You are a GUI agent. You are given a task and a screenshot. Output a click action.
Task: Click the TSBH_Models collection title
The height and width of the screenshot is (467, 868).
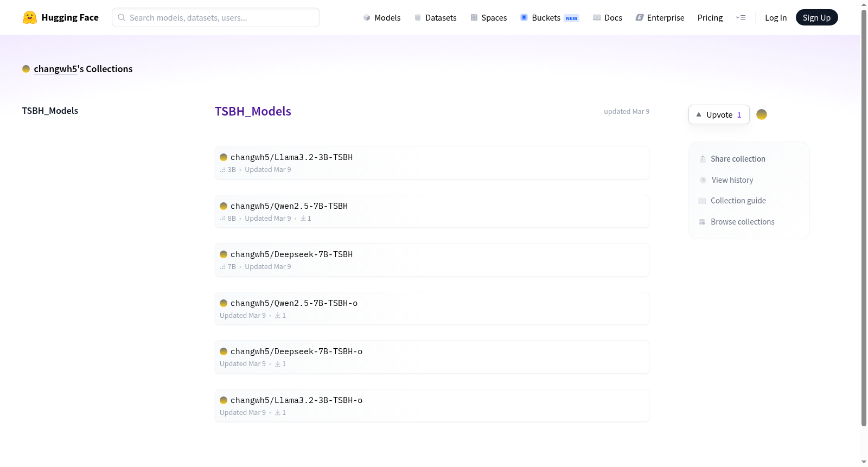pyautogui.click(x=253, y=111)
